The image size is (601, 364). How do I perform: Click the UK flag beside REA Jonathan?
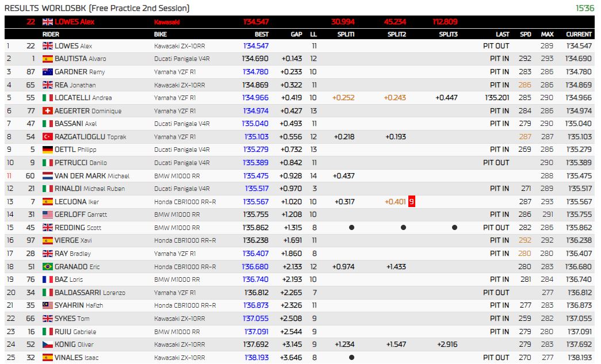48,85
